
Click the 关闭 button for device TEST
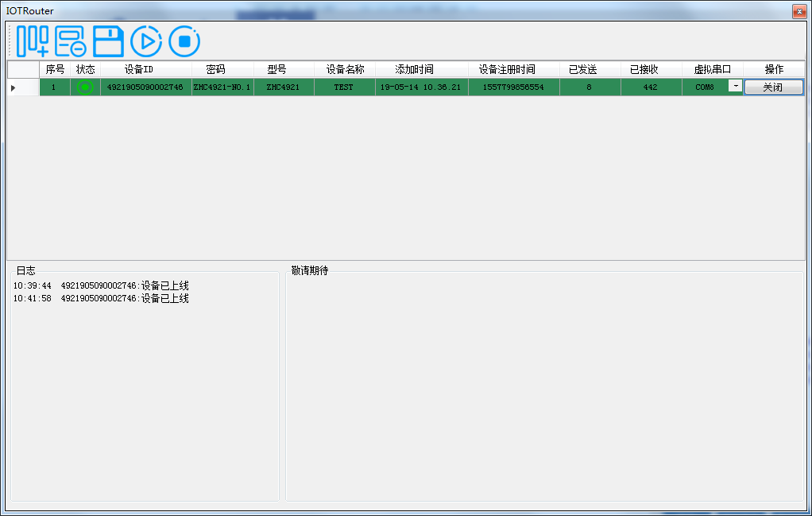click(x=774, y=87)
